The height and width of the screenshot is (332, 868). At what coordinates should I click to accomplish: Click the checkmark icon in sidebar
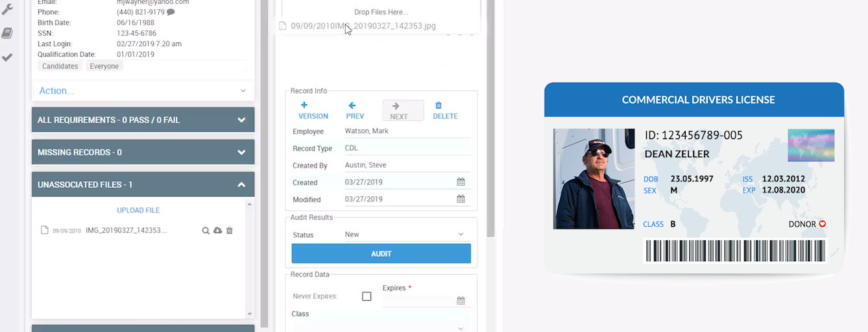pyautogui.click(x=7, y=57)
